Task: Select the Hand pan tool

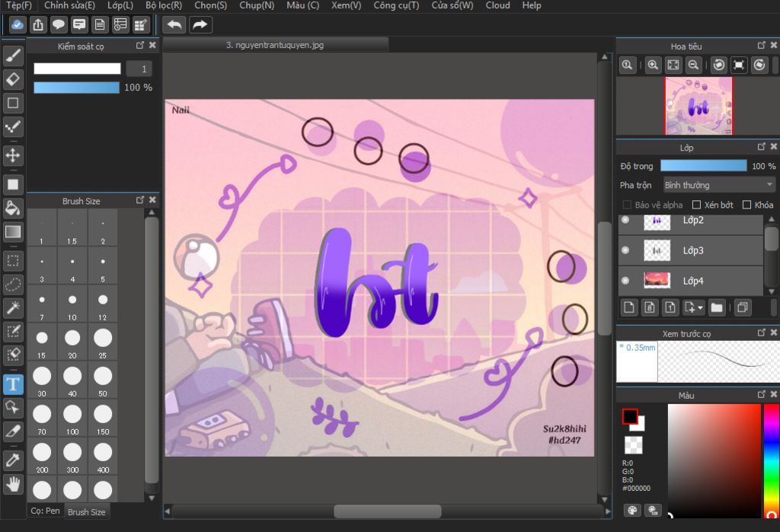Action: 13,484
